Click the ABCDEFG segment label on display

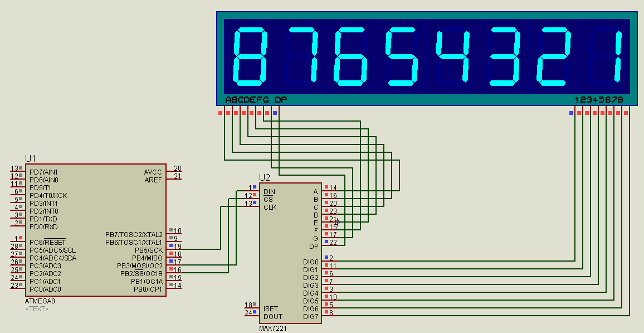pos(247,99)
